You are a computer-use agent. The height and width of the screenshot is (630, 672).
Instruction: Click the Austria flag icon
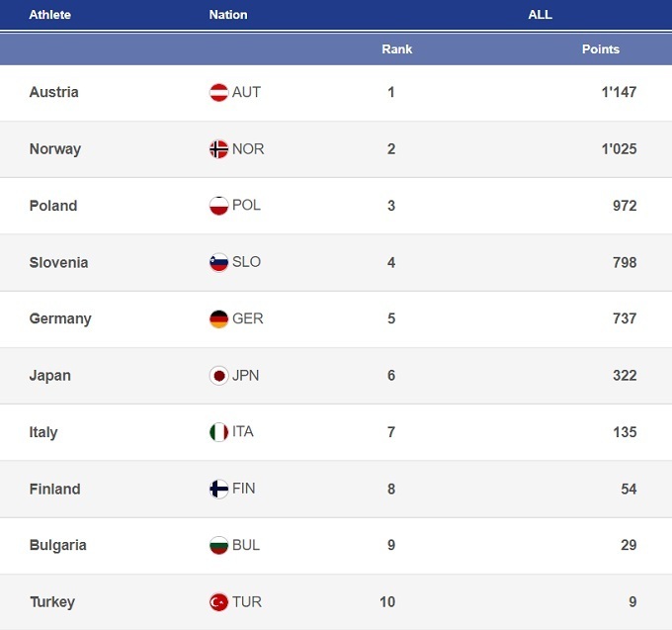(218, 93)
